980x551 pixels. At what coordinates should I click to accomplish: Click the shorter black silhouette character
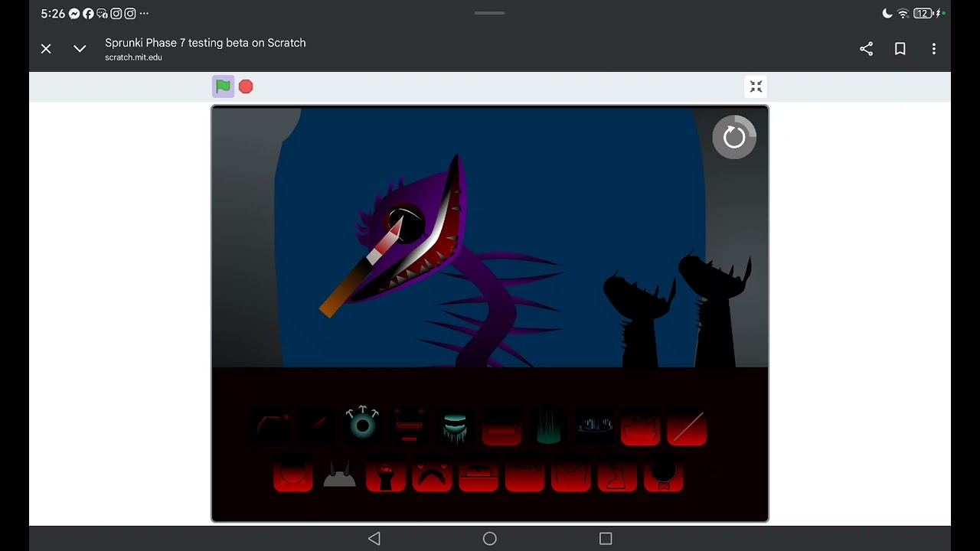639,318
